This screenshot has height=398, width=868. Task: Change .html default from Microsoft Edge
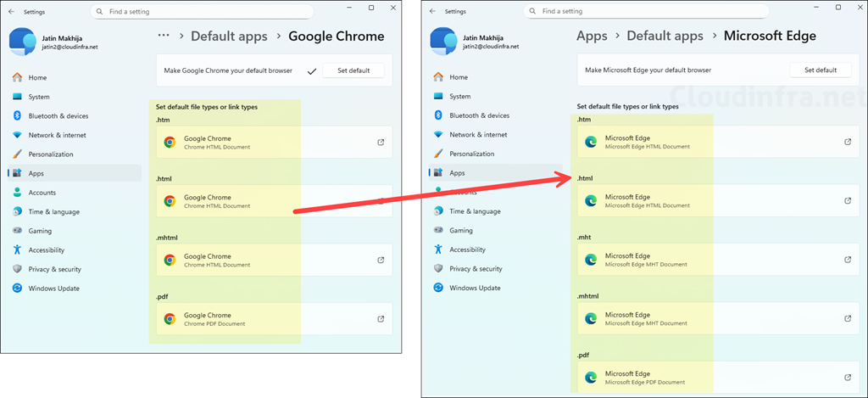719,200
